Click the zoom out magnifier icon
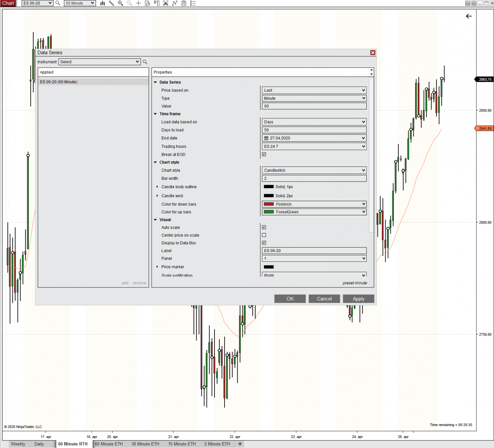The height and width of the screenshot is (448, 494). [x=129, y=3]
